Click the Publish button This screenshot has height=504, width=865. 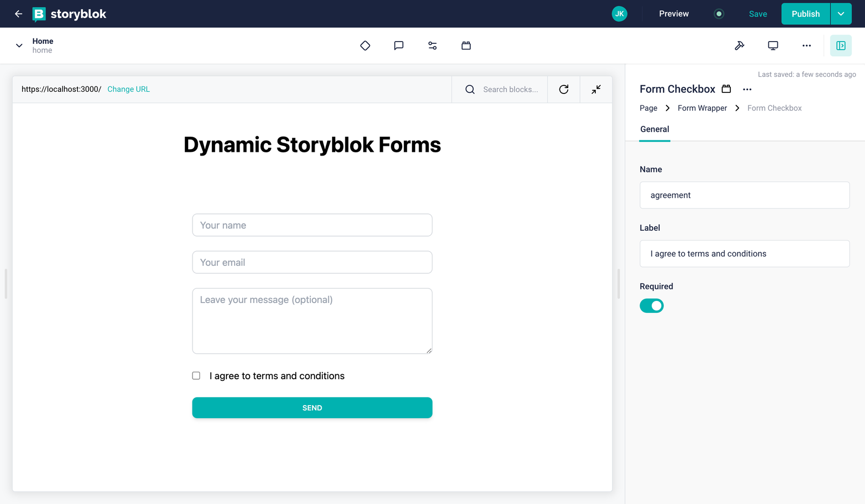pyautogui.click(x=806, y=14)
